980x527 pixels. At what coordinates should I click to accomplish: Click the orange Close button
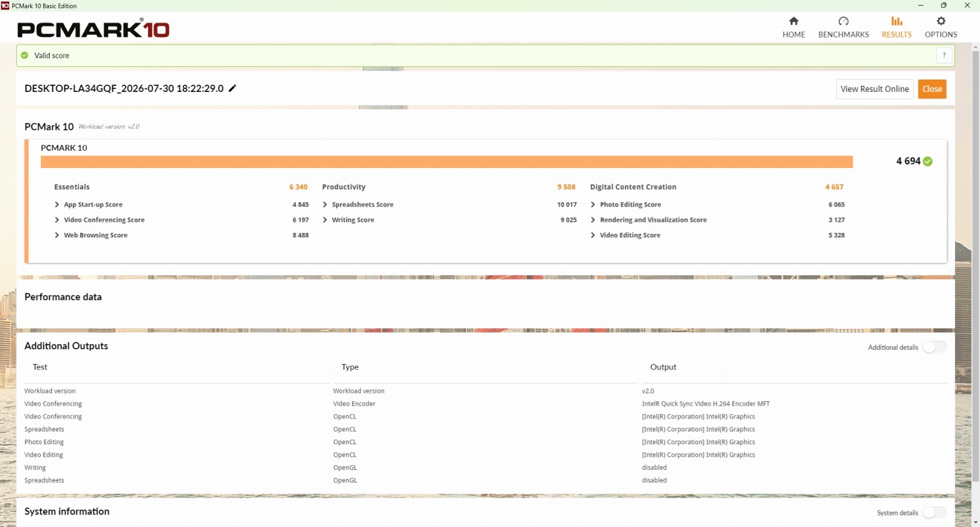point(932,89)
